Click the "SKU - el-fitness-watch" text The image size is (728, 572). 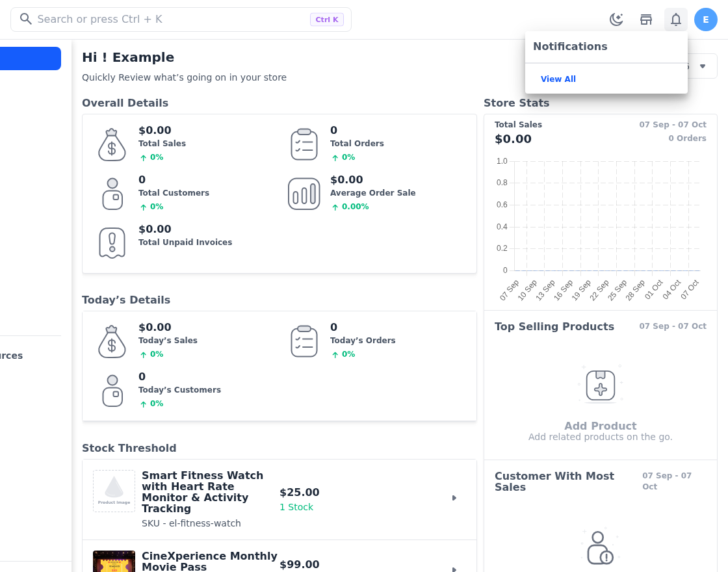tap(191, 523)
